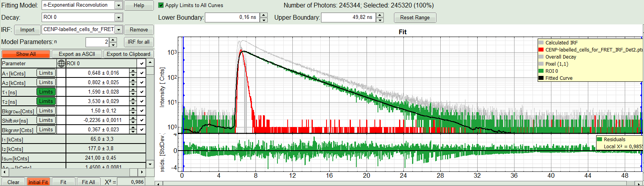Click the Export as ASCII button

(x=77, y=54)
